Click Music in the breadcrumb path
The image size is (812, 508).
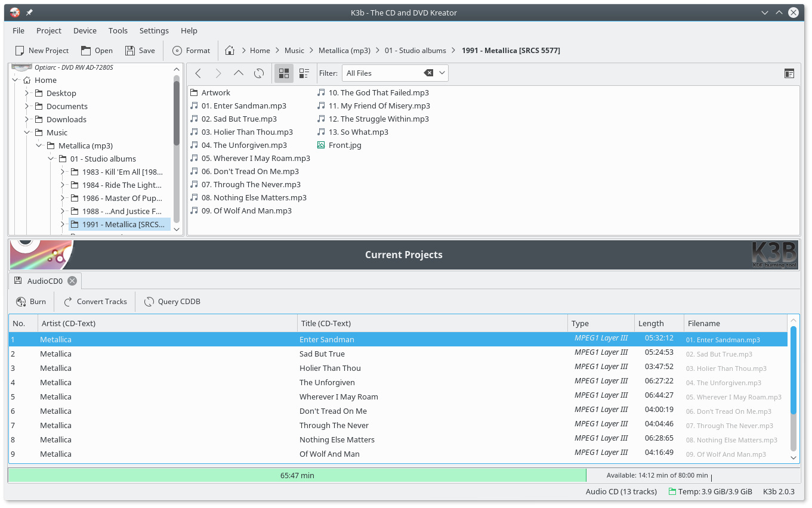tap(294, 51)
